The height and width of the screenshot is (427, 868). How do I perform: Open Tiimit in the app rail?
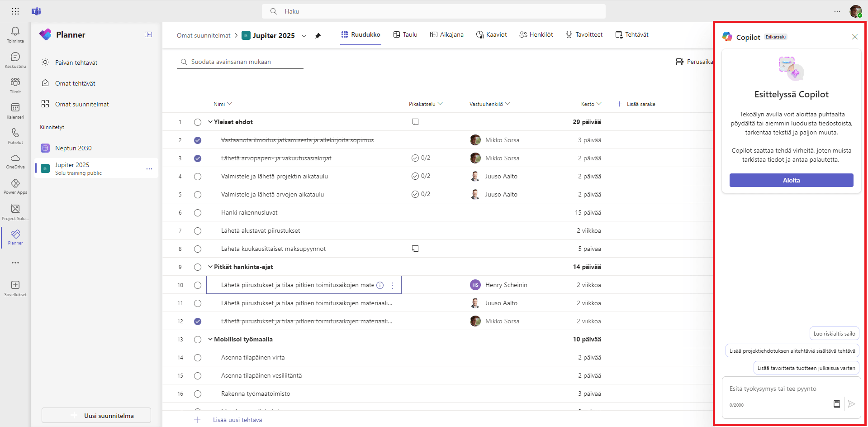[x=15, y=85]
